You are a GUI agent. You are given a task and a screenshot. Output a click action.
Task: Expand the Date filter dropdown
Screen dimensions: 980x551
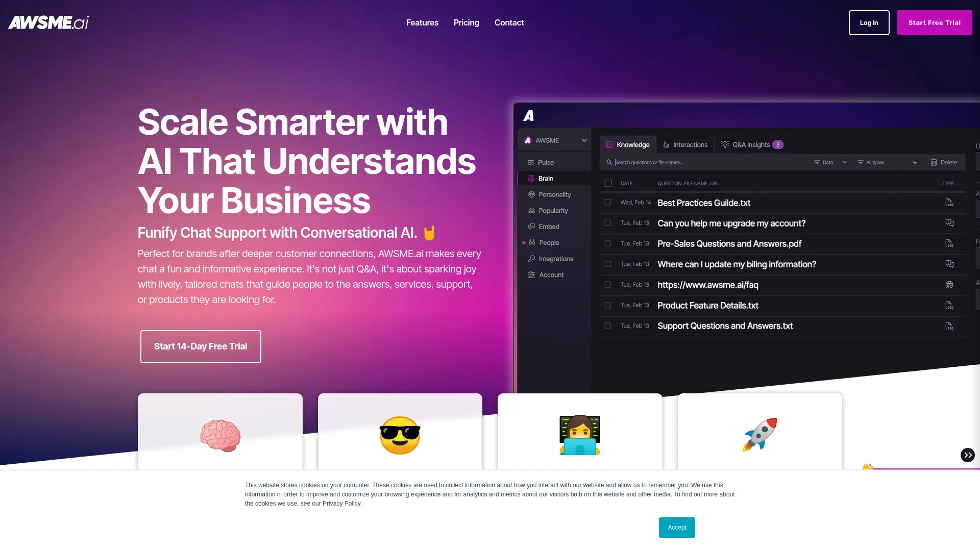point(830,162)
